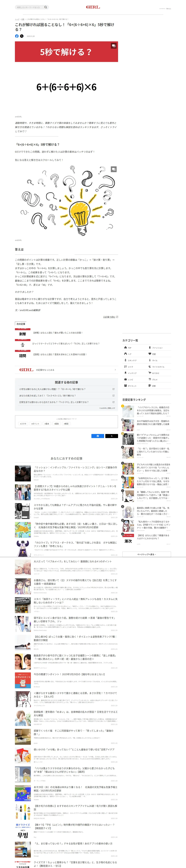
Task: Open recommended article 「ホロライブ」ラプラス・ダークネス
Action: [76, 544]
